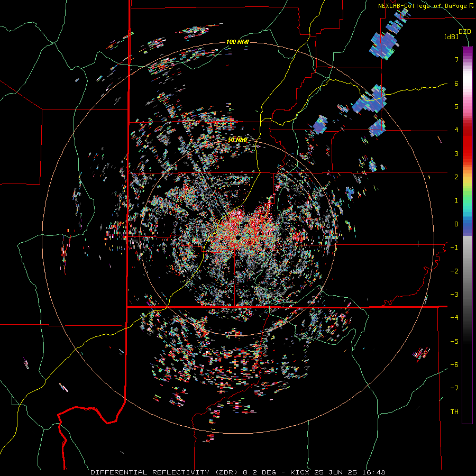Click the TH threshold label on scale
The image size is (476, 476).
(454, 412)
